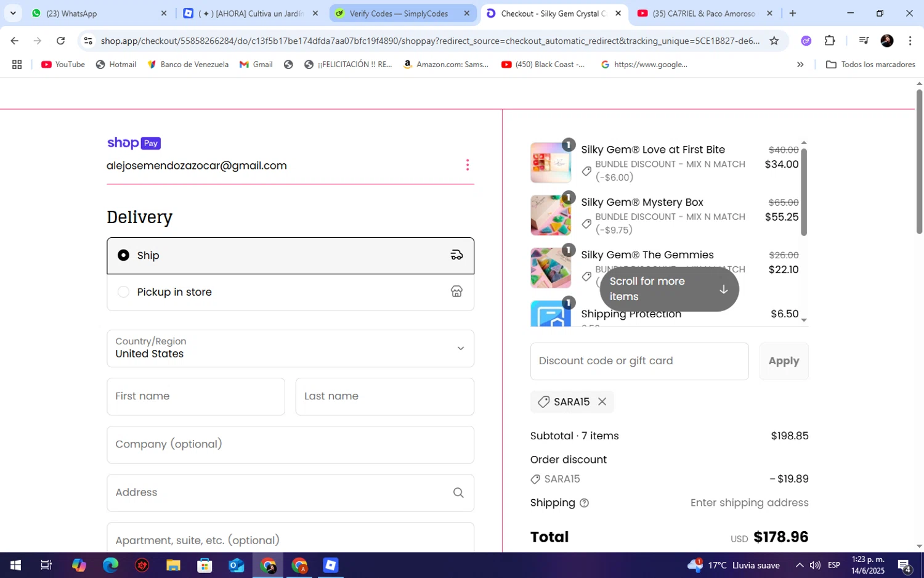This screenshot has width=924, height=578.
Task: Click the order items list scrollbar
Action: (803, 192)
